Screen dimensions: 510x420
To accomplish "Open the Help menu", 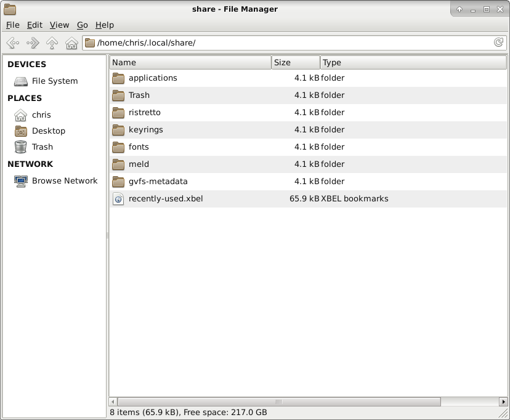I will click(x=105, y=25).
